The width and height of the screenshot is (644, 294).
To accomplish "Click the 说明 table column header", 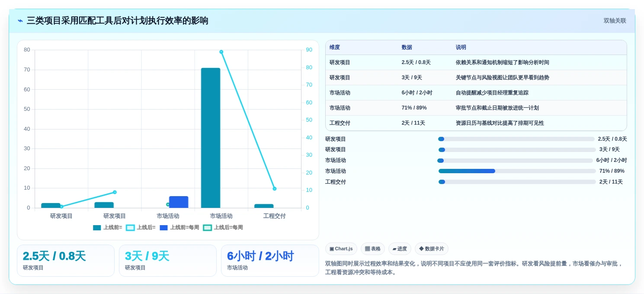I will 461,48.
